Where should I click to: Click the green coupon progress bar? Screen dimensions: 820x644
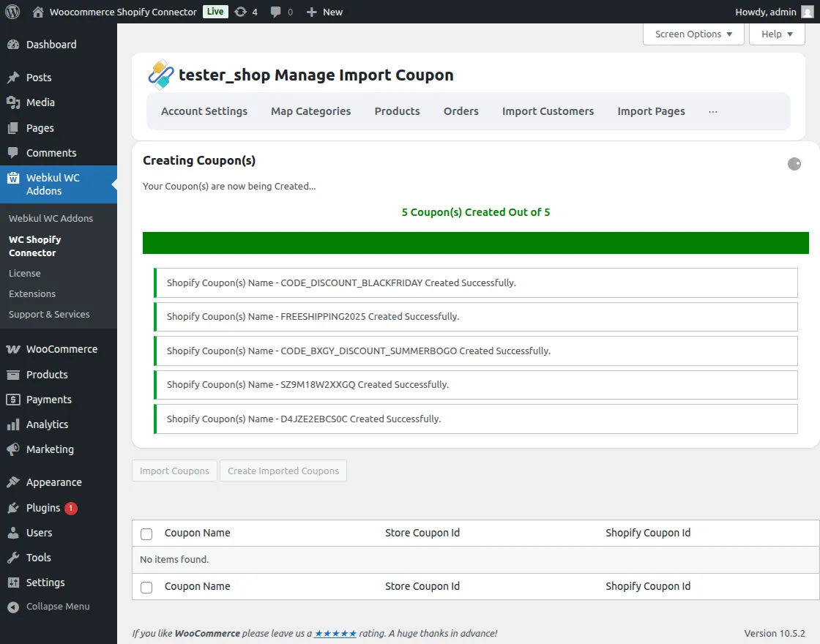[475, 243]
